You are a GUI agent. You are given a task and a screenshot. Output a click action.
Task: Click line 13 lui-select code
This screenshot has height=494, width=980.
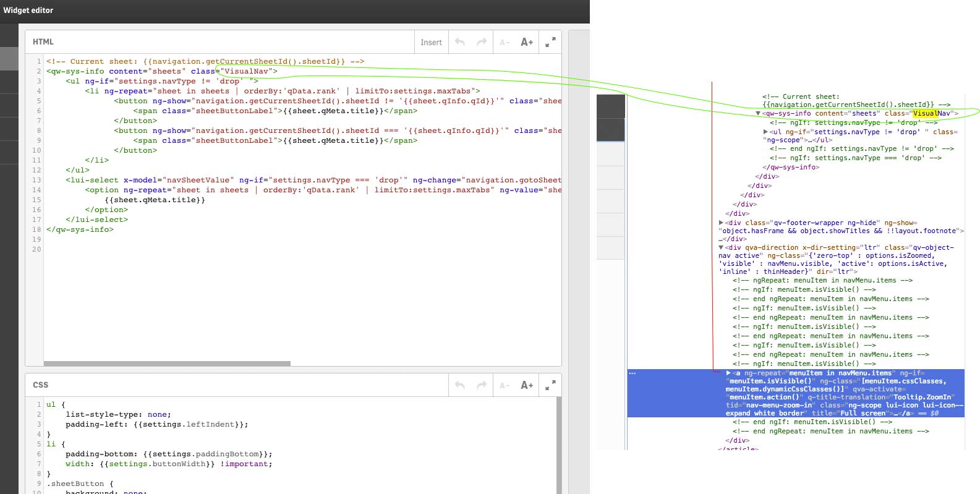point(313,180)
